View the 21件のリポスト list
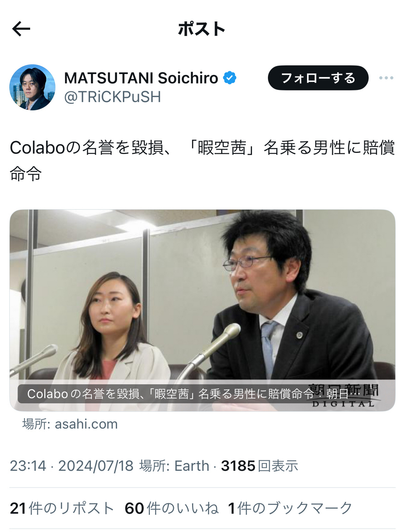 (62, 509)
